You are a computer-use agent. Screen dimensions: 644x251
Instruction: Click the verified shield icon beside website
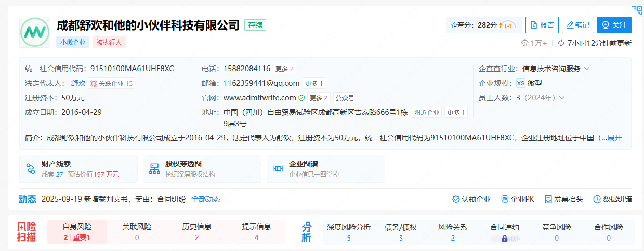[x=301, y=98]
